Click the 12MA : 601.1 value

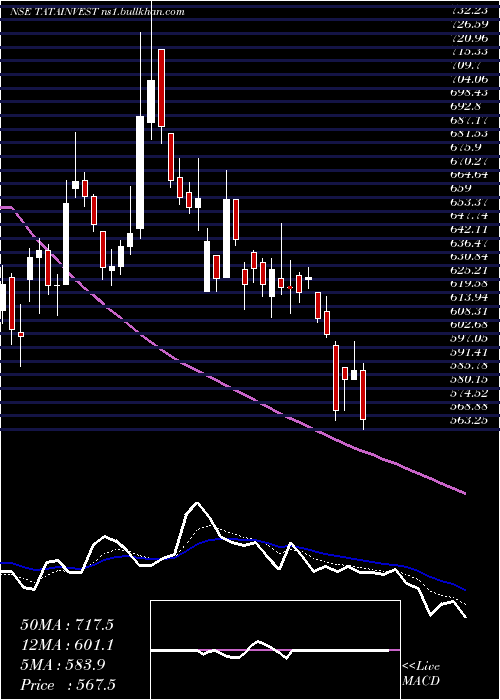[x=67, y=645]
